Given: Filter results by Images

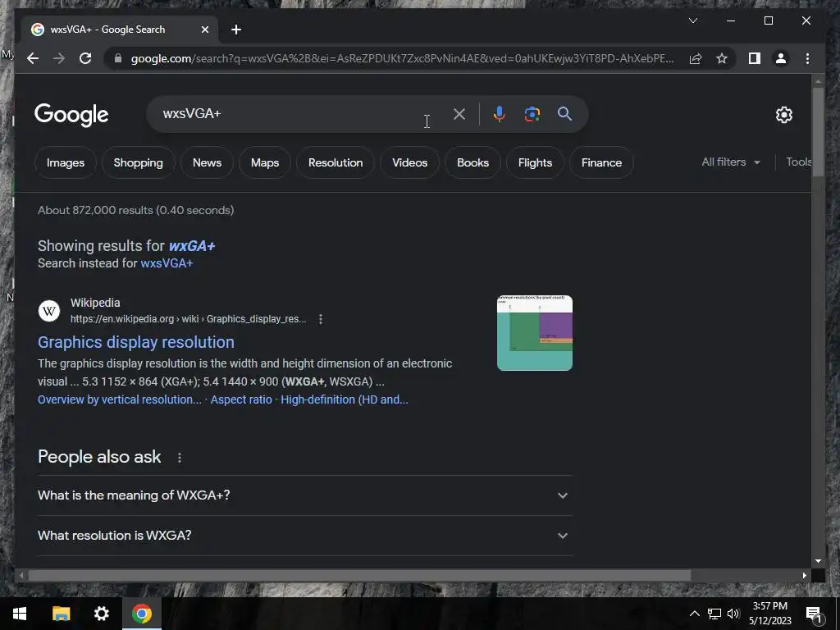Looking at the screenshot, I should [66, 162].
